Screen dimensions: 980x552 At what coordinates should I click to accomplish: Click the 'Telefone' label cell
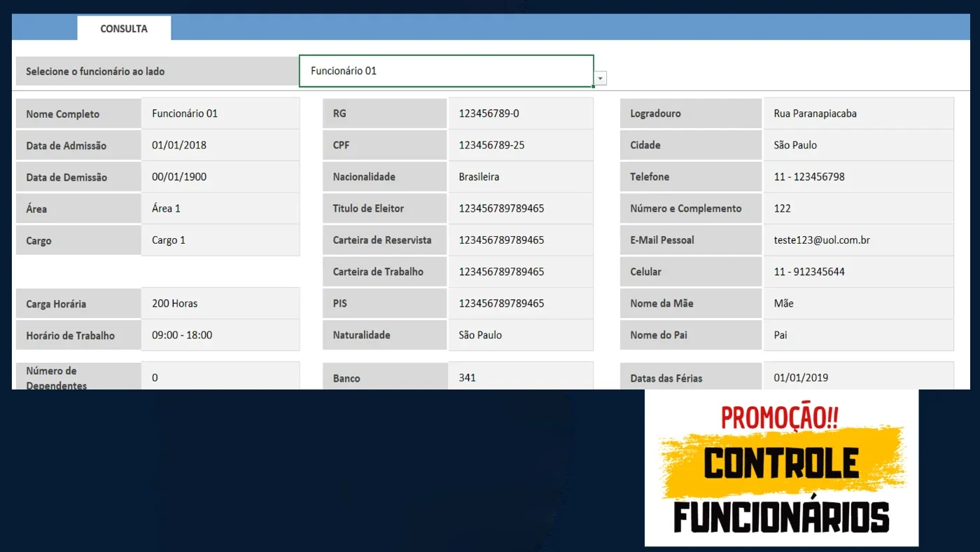(691, 177)
